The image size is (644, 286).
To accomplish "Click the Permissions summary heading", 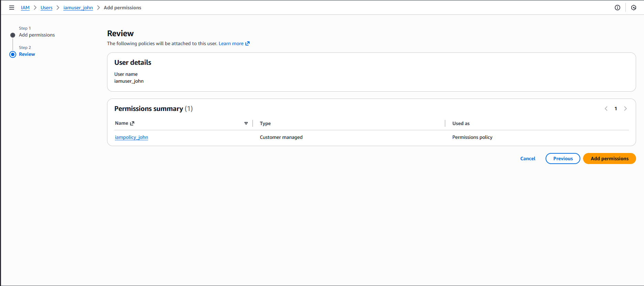I will click(154, 109).
